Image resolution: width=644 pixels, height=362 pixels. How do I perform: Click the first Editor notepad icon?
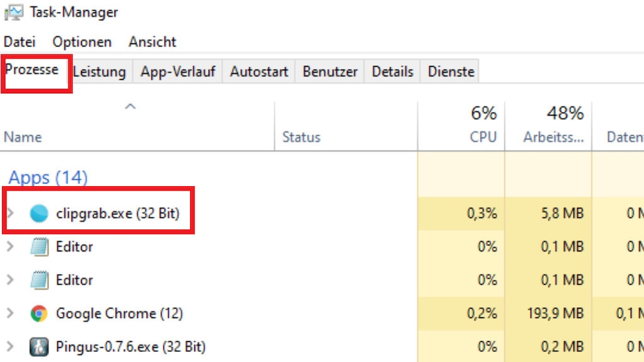click(39, 247)
